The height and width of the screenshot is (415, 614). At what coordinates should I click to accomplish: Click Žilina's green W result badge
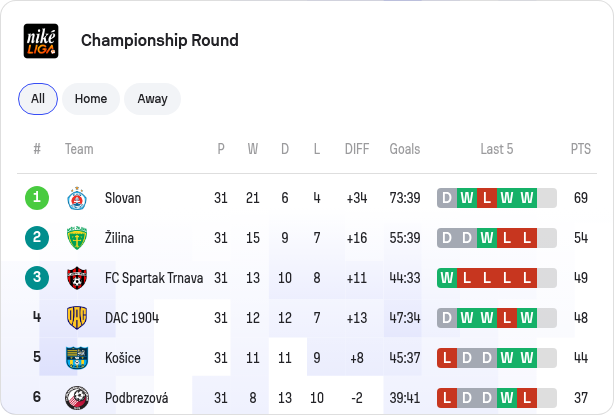(487, 238)
